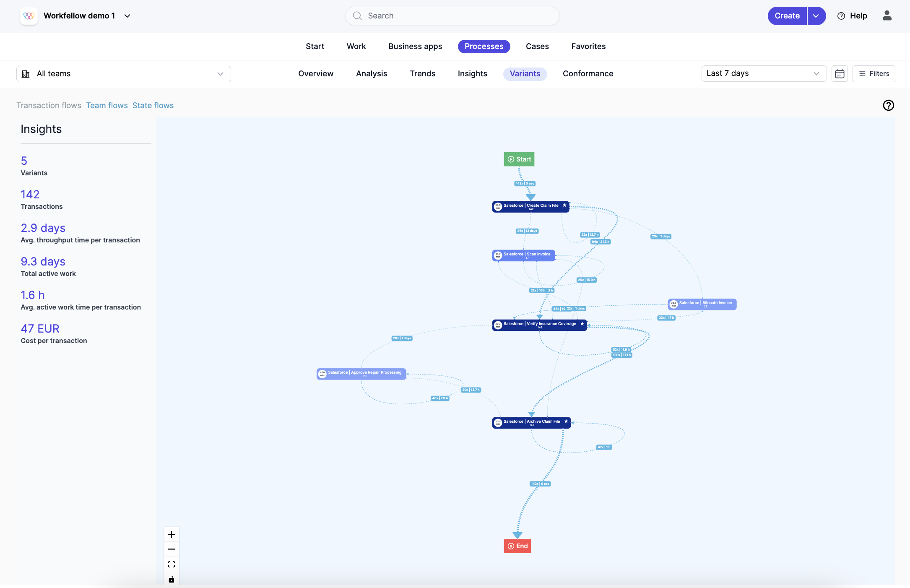Click the 20x | 1 days edge label
Image resolution: width=910 pixels, height=588 pixels.
point(402,338)
